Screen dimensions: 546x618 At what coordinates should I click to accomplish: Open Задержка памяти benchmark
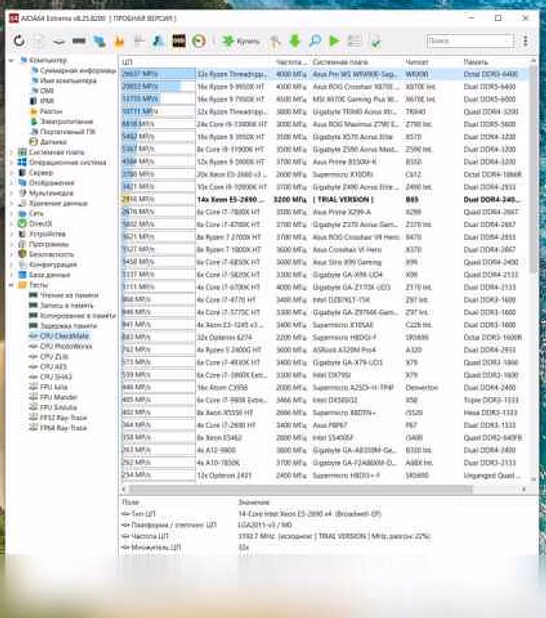[68, 326]
